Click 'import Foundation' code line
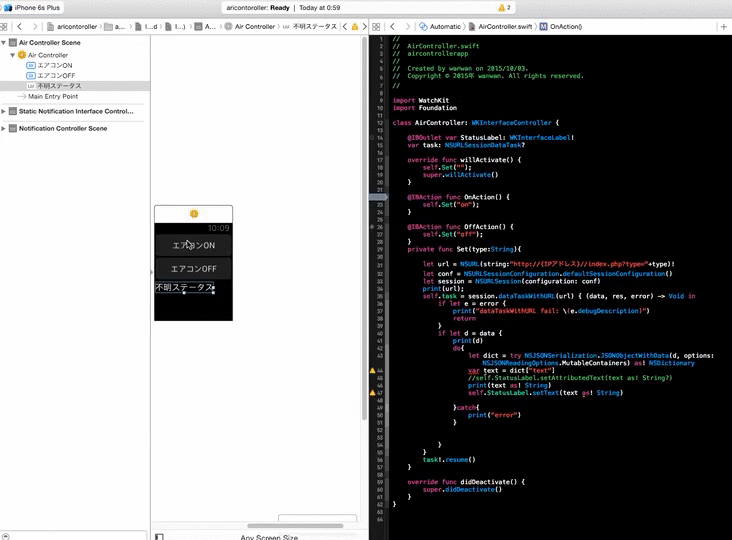Viewport: 732px width, 540px height. point(424,108)
